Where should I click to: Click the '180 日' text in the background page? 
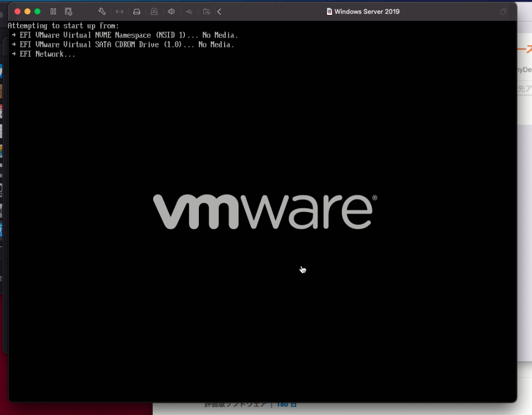[x=286, y=405]
